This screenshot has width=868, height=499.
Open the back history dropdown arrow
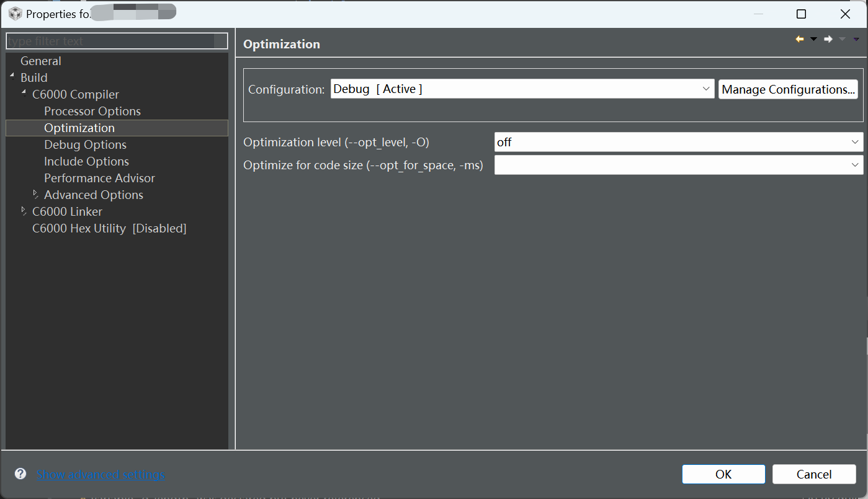coord(813,40)
